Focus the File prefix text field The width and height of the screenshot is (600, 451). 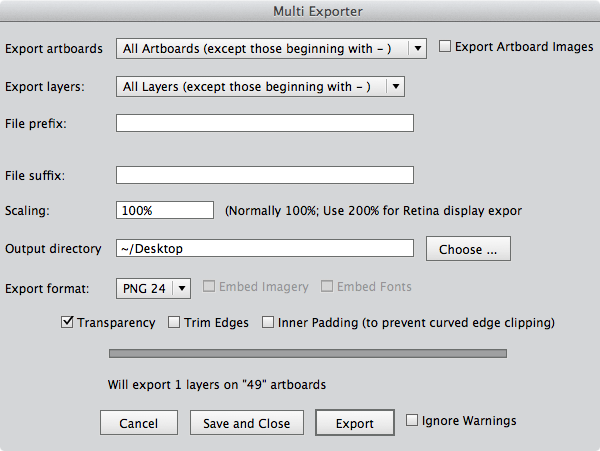265,123
